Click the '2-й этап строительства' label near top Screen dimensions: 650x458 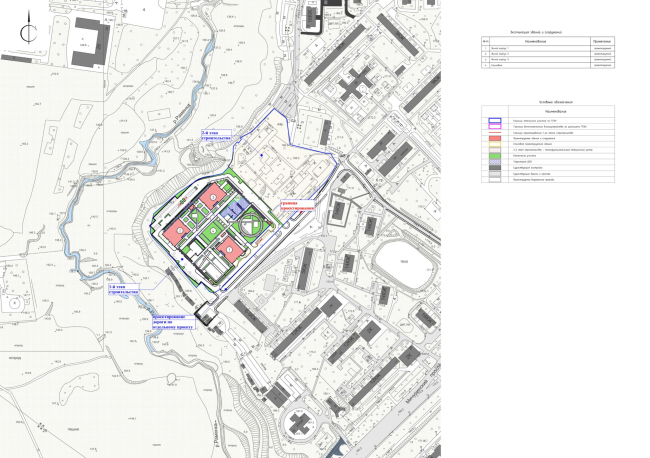coord(215,136)
